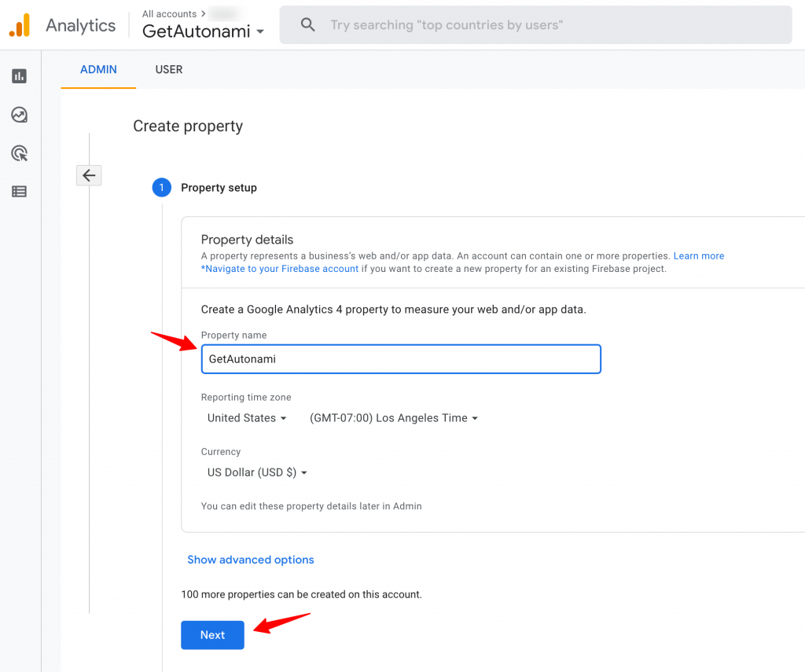The height and width of the screenshot is (672, 805).
Task: Click Show advanced options link
Action: 251,560
